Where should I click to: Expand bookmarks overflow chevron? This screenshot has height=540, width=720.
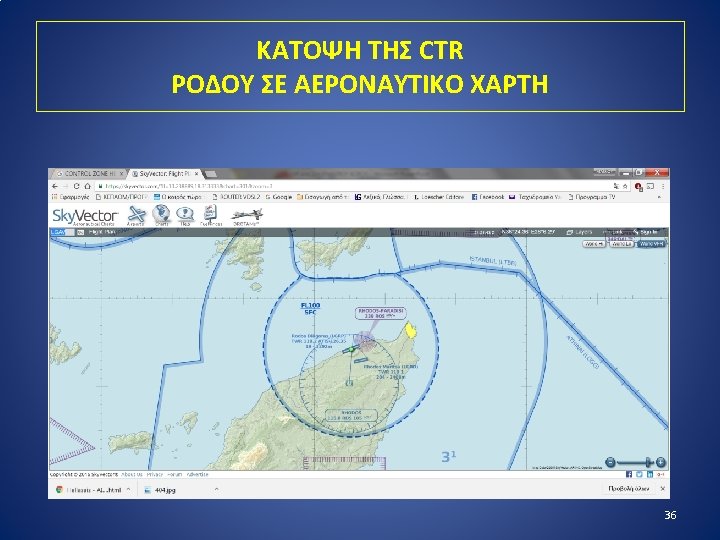659,197
